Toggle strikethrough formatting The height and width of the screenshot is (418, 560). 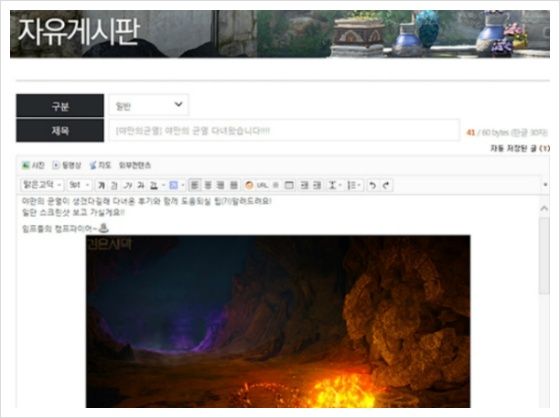click(141, 185)
